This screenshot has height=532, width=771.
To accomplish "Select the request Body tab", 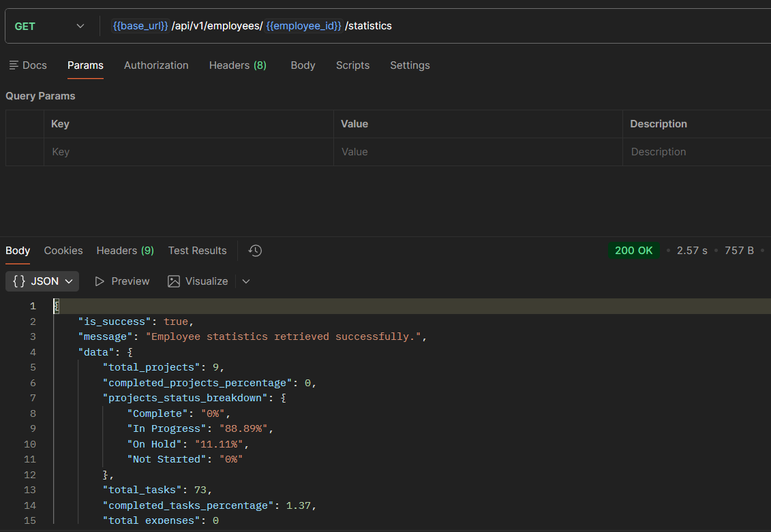I will (x=303, y=65).
